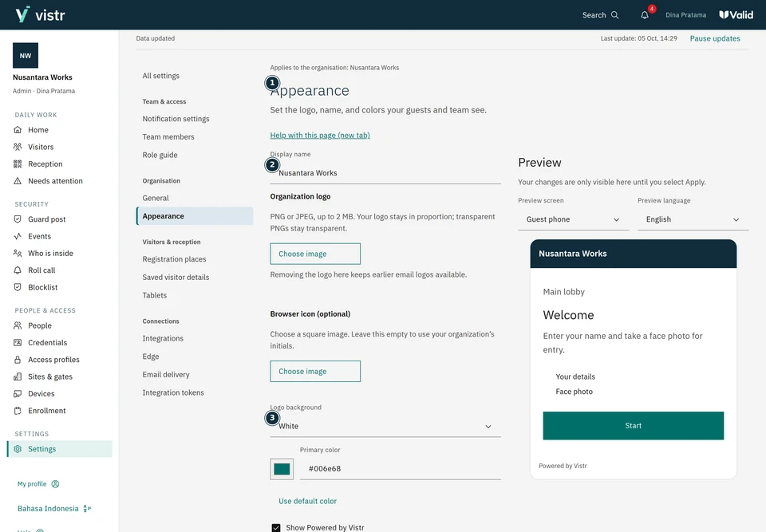The image size is (766, 532).
Task: Open Home in the sidebar
Action: click(x=60, y=130)
